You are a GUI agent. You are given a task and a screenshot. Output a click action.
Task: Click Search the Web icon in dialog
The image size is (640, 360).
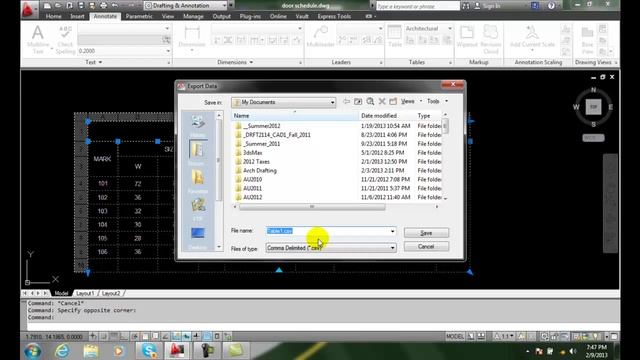[370, 101]
